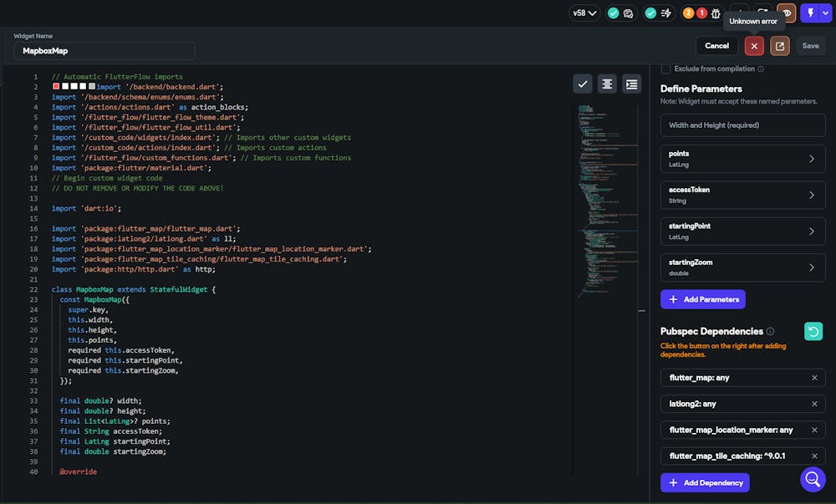Open the v58 version dropdown
The height and width of the screenshot is (504, 836).
pyautogui.click(x=584, y=13)
